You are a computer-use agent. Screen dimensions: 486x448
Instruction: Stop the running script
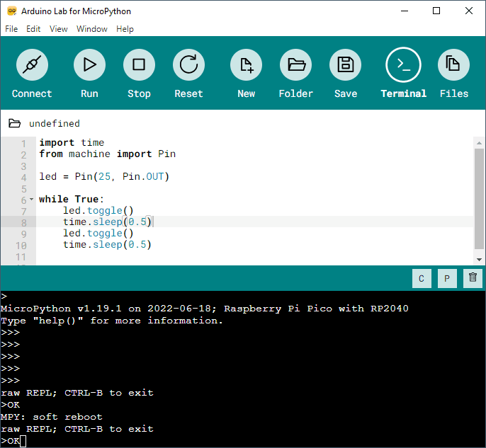click(x=139, y=66)
